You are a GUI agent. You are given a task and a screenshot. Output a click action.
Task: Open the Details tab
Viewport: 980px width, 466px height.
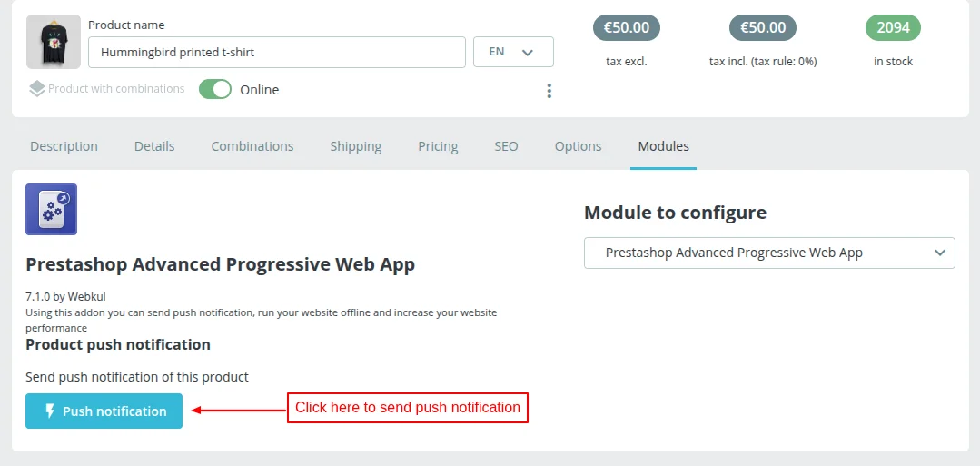pyautogui.click(x=154, y=146)
